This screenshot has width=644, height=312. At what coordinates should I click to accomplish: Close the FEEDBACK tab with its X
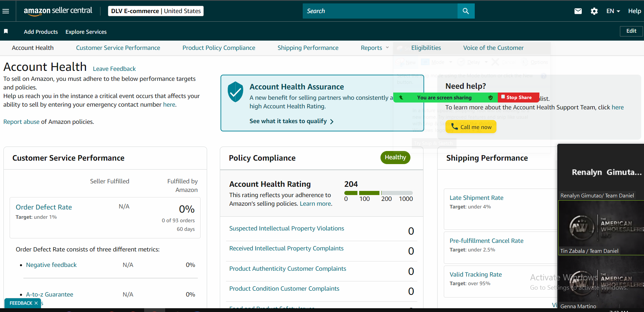pos(36,303)
